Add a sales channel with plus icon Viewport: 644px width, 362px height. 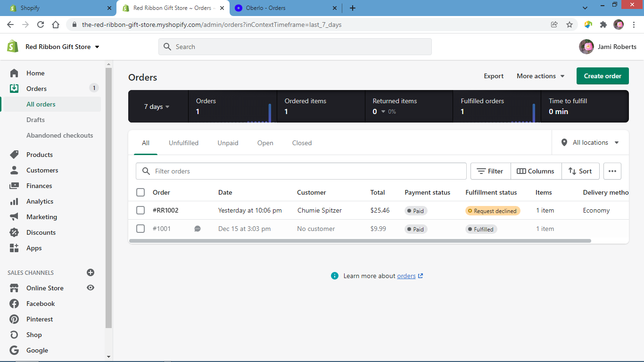[91, 272]
